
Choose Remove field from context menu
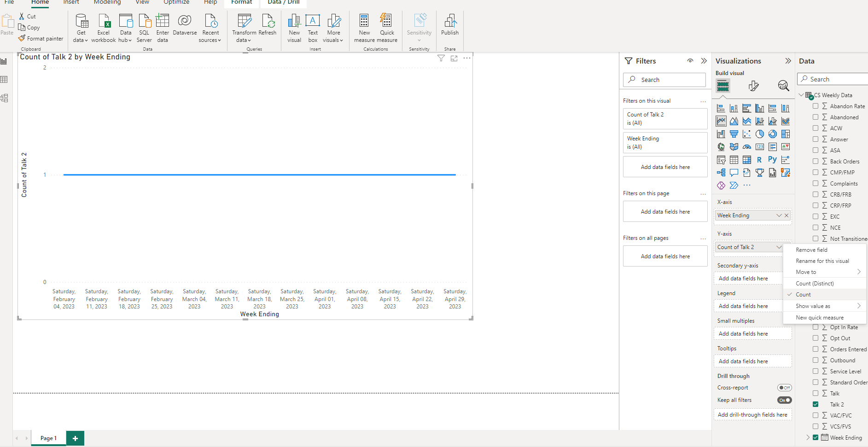click(x=824, y=250)
